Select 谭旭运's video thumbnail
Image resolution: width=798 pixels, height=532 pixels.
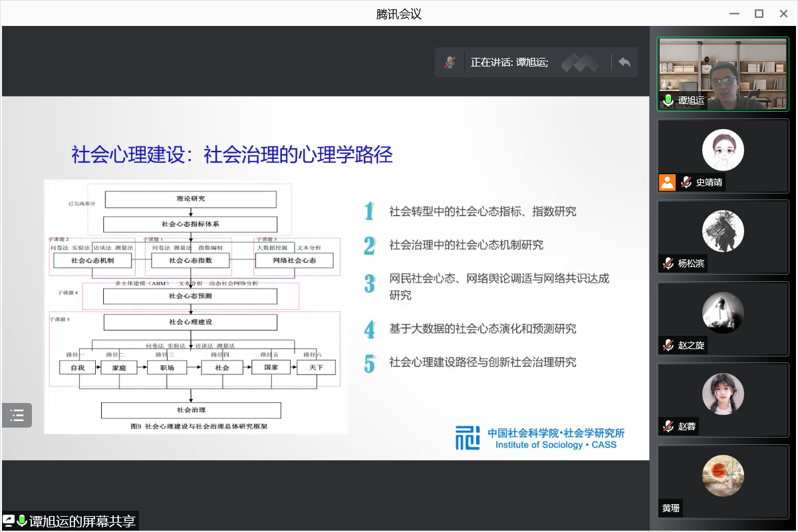tap(723, 73)
